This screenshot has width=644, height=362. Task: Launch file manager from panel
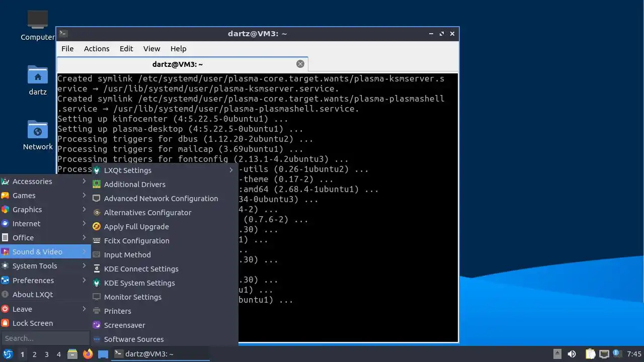tap(72, 354)
